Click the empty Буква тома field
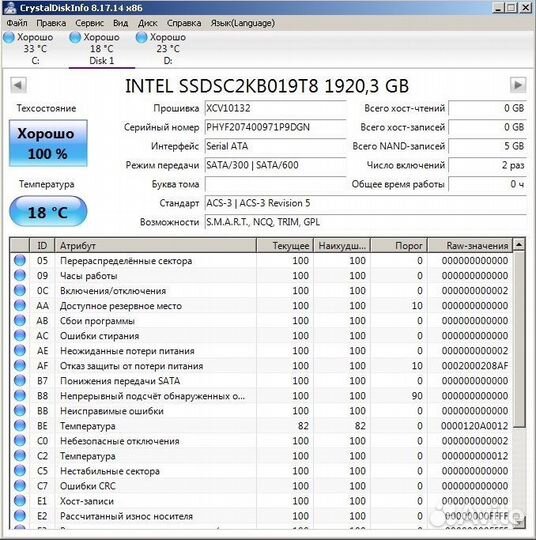 [275, 184]
